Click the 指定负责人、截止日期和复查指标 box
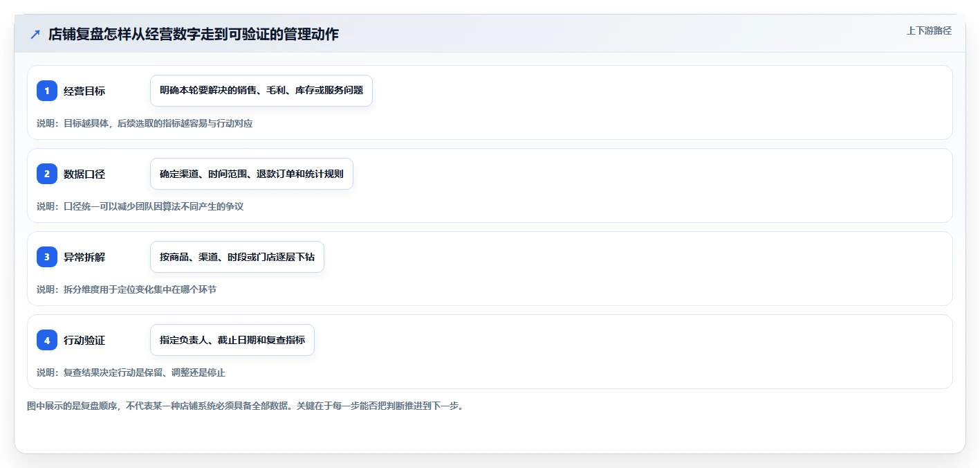Image resolution: width=980 pixels, height=468 pixels. point(232,340)
